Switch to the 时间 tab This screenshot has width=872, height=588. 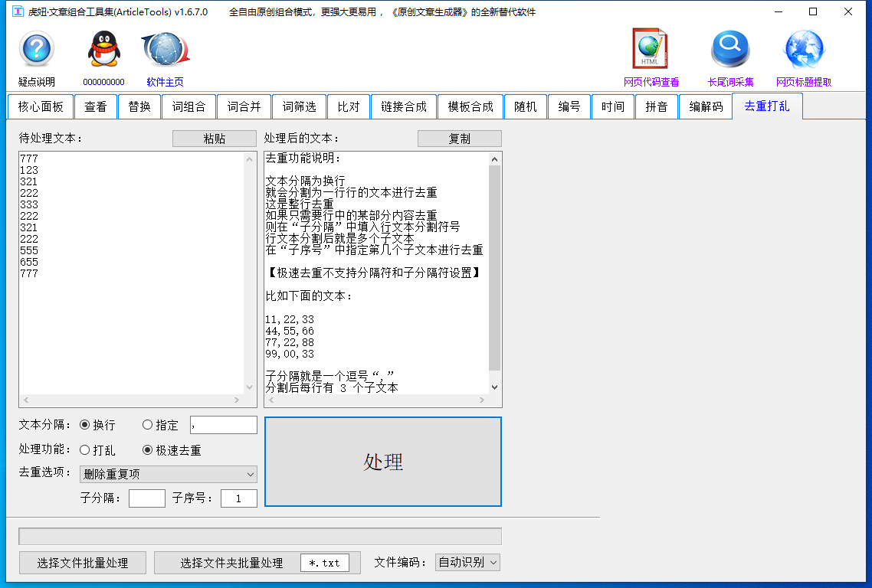pyautogui.click(x=613, y=106)
